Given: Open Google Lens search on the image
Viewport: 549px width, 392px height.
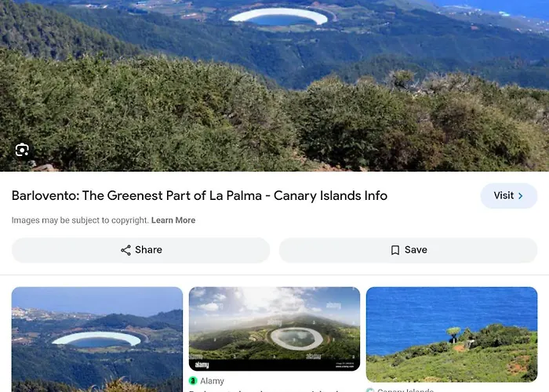Looking at the screenshot, I should tap(22, 150).
